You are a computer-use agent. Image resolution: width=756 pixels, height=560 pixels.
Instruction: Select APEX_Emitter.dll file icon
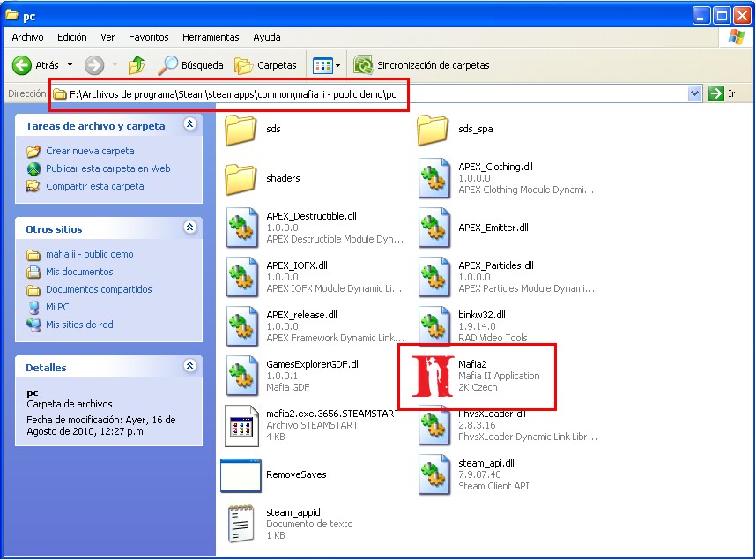click(x=434, y=228)
